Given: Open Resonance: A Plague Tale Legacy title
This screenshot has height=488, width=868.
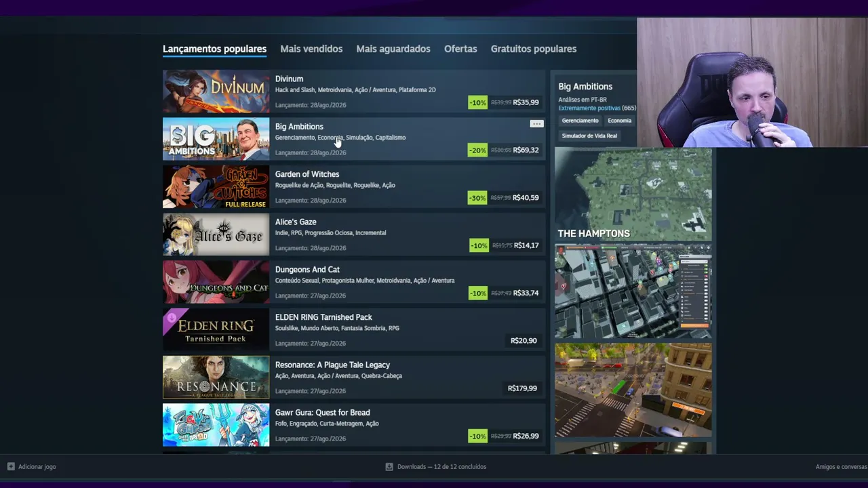Looking at the screenshot, I should coord(332,365).
